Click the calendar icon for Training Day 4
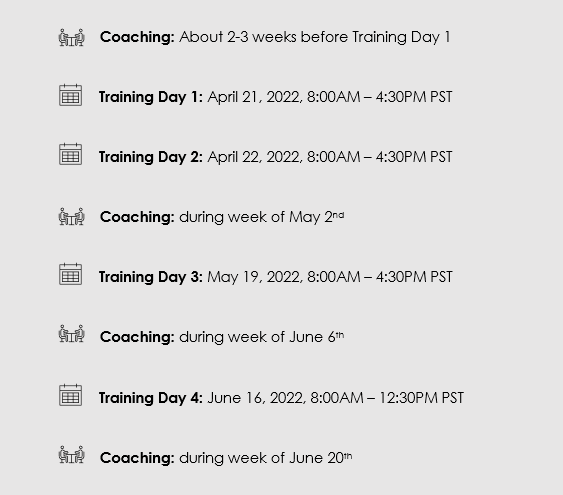 [x=70, y=395]
